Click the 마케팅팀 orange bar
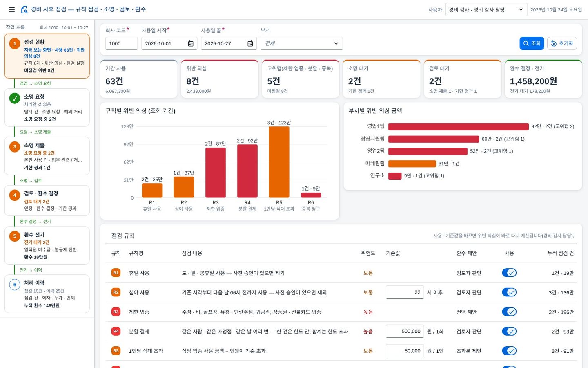Image resolution: width=588 pixels, height=368 pixels. (412, 164)
